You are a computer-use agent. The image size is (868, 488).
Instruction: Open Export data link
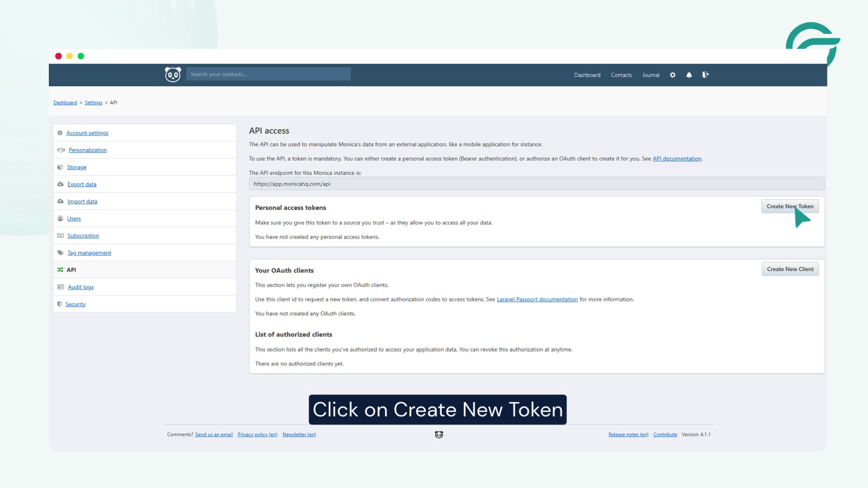click(x=82, y=184)
